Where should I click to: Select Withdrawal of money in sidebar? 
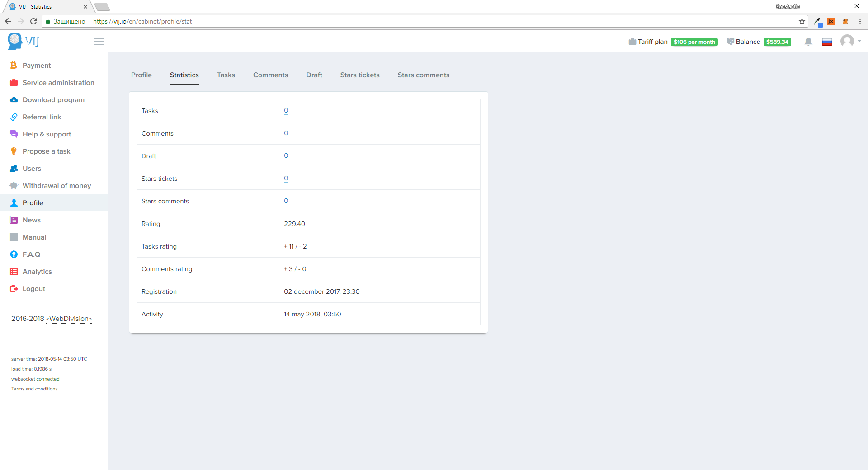click(x=57, y=186)
